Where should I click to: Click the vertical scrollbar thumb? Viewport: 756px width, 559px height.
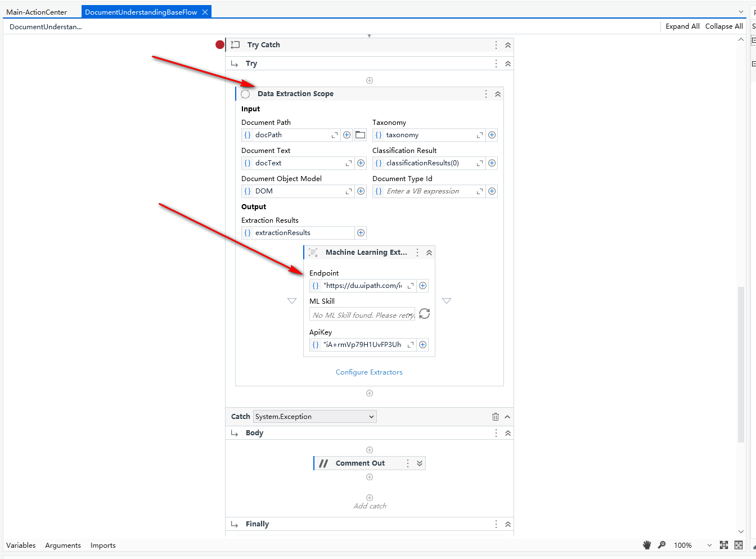[741, 365]
